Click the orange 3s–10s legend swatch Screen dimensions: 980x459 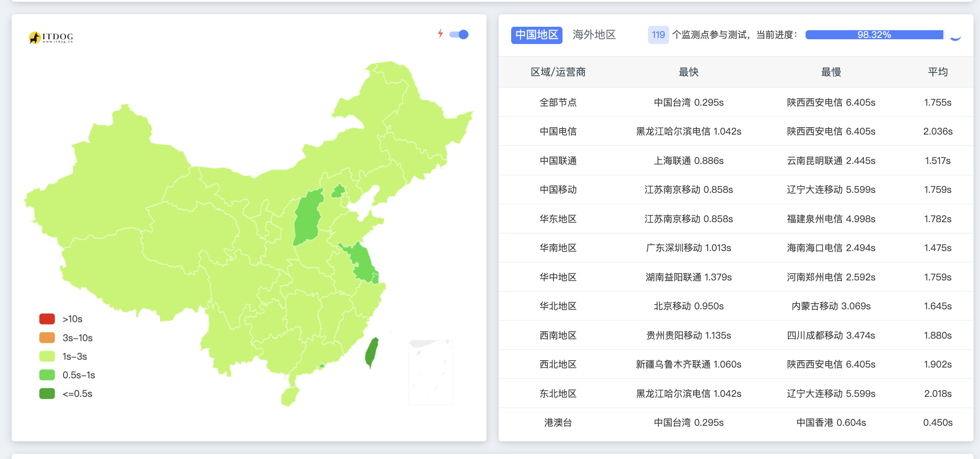click(47, 337)
